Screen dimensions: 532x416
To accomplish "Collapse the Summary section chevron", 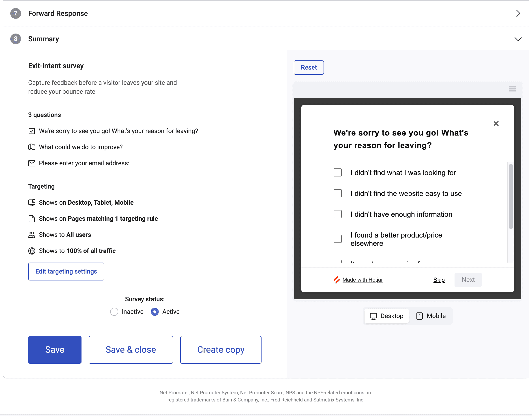I will coord(518,39).
